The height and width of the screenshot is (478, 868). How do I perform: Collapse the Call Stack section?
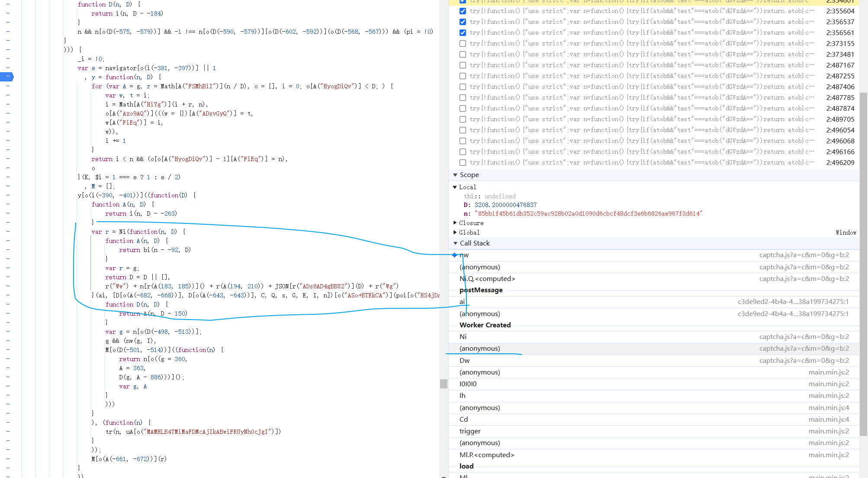[x=455, y=243]
